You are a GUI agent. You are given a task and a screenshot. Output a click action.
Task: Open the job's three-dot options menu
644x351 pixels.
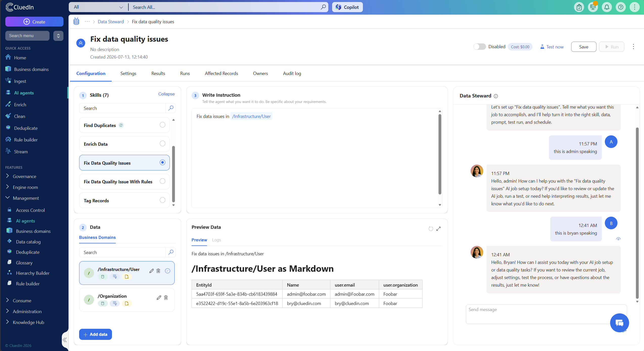coord(633,47)
